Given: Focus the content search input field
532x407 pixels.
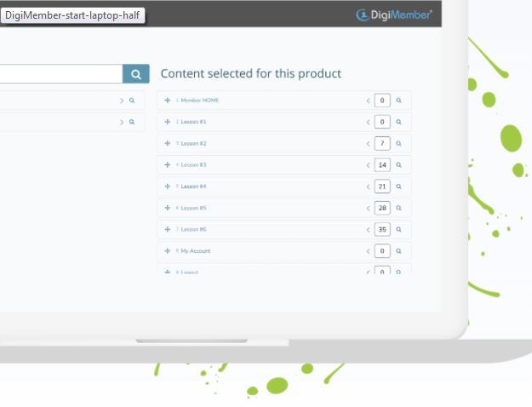Looking at the screenshot, I should (x=61, y=74).
